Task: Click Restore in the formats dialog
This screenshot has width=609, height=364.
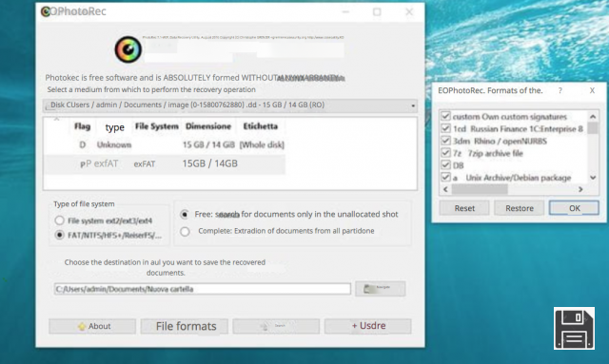Action: pyautogui.click(x=520, y=208)
